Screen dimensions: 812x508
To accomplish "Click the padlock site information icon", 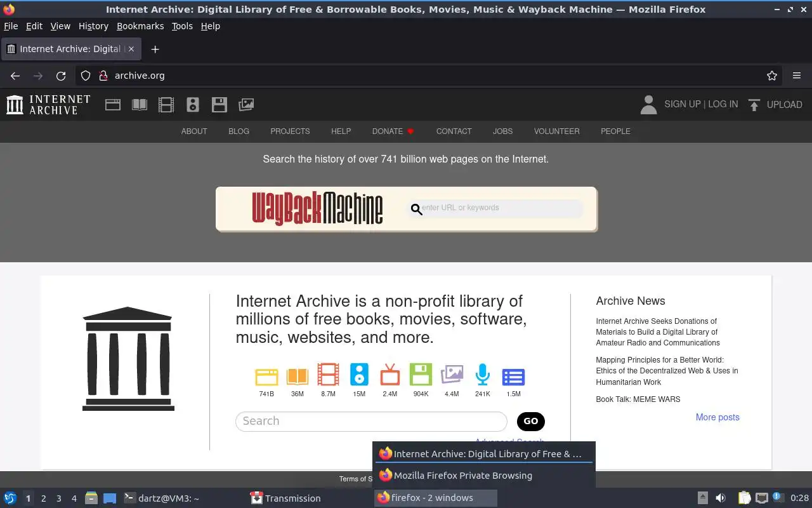I will (103, 76).
